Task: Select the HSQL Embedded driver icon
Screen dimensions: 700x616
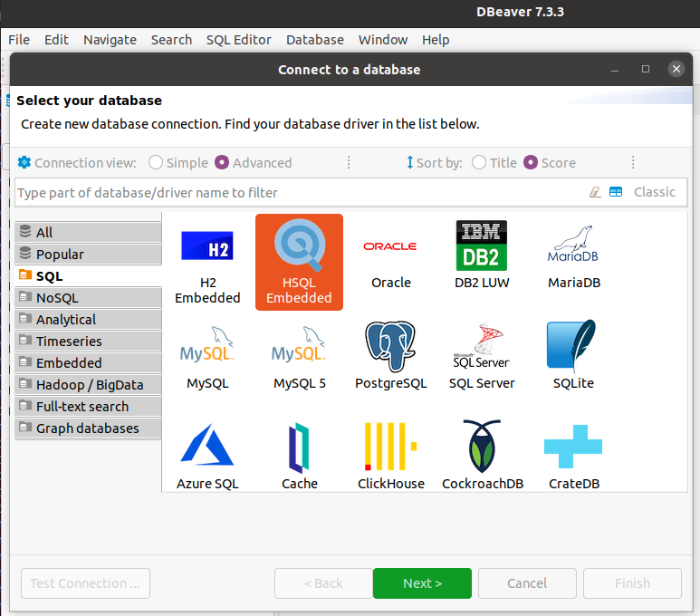Action: point(299,262)
